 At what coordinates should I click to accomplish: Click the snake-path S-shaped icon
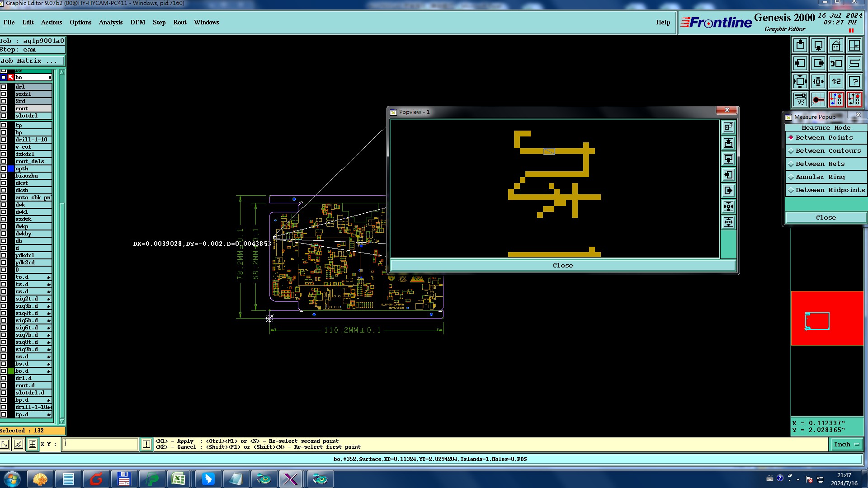tap(854, 63)
